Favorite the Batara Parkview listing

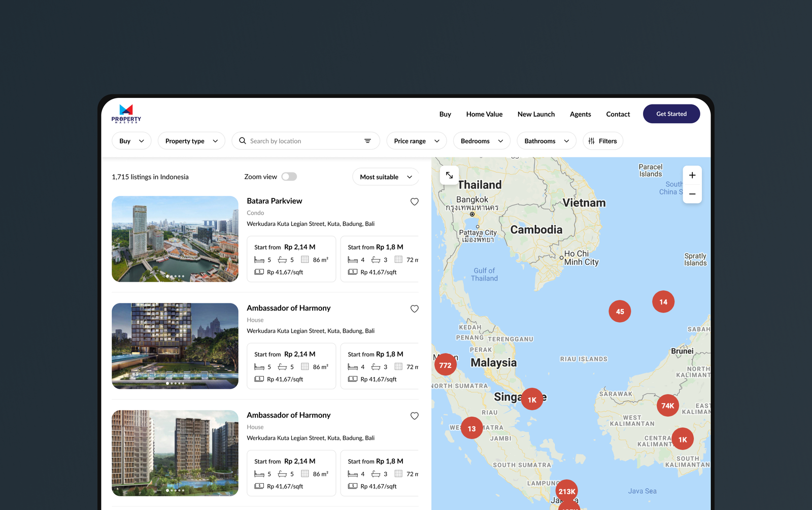click(x=414, y=201)
